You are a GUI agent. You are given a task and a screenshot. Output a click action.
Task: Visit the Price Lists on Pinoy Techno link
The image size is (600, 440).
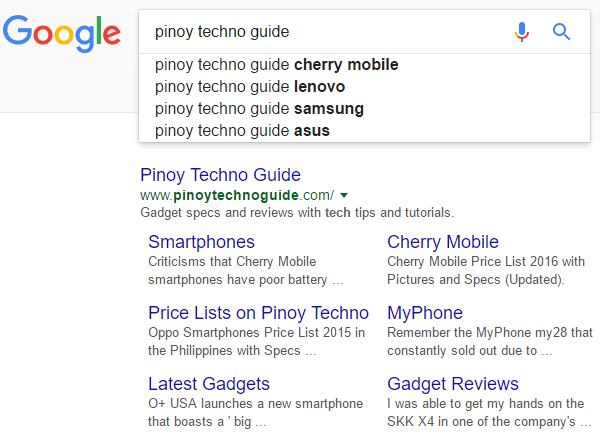pos(258,313)
